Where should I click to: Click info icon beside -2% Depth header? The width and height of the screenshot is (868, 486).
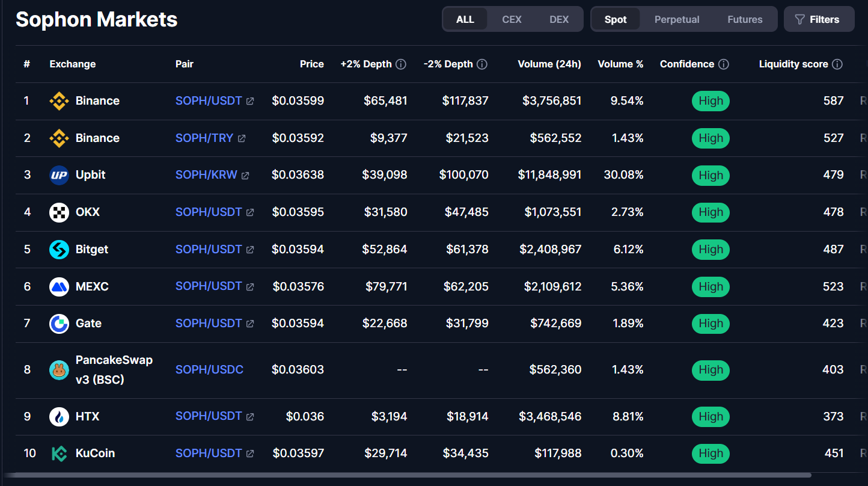(x=482, y=64)
